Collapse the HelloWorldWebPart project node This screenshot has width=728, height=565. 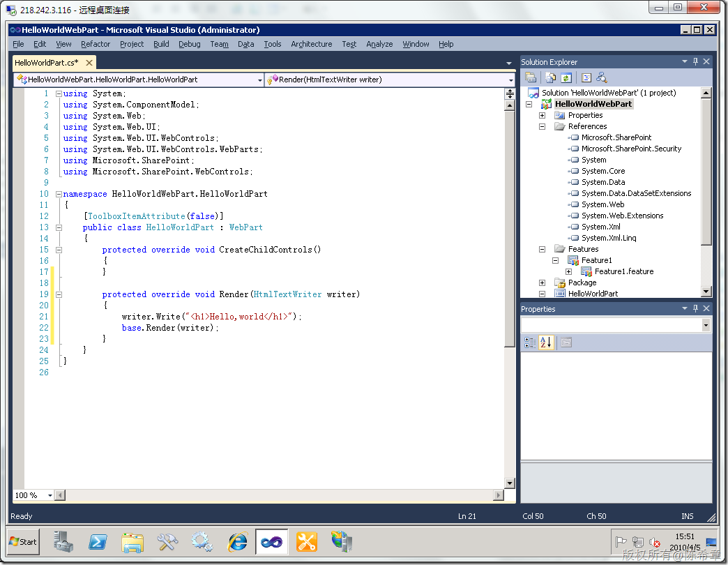(x=529, y=105)
